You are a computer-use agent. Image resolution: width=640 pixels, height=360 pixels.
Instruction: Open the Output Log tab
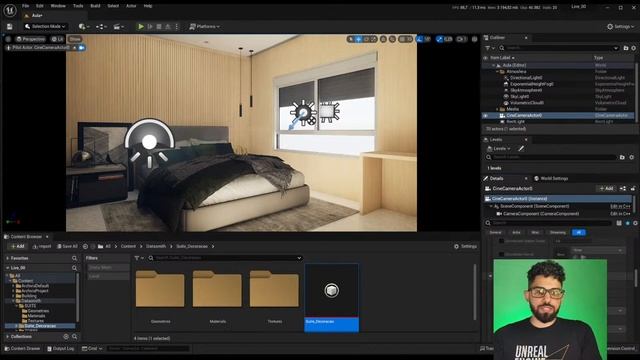pyautogui.click(x=60, y=349)
